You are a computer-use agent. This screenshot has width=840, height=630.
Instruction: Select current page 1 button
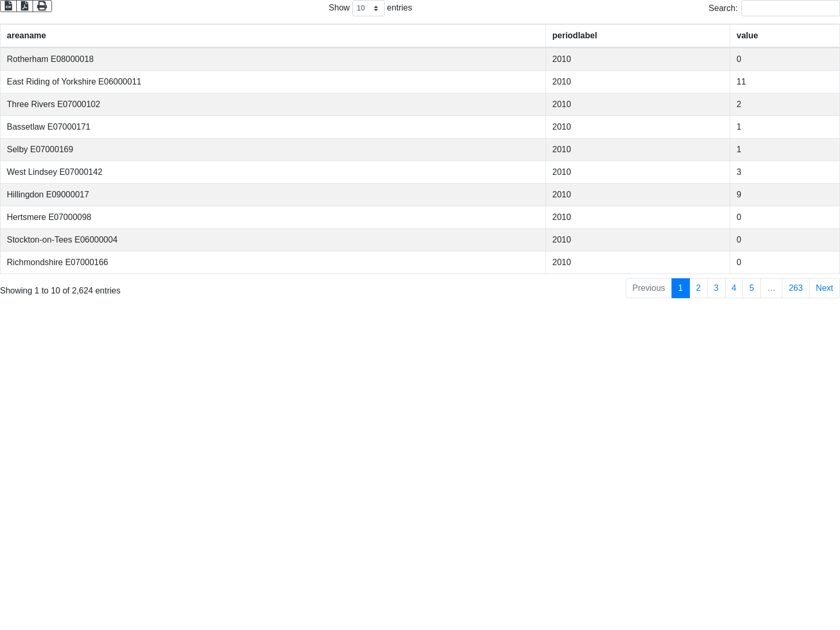680,288
